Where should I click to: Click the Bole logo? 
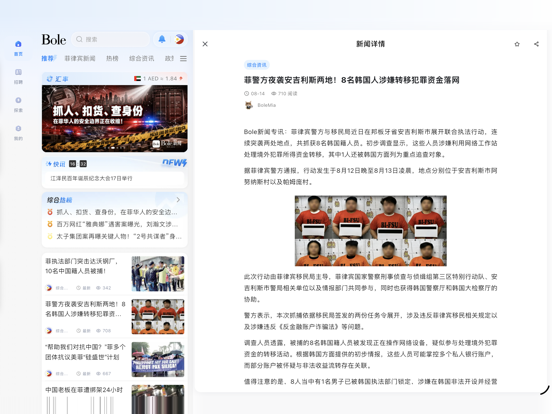pos(54,39)
